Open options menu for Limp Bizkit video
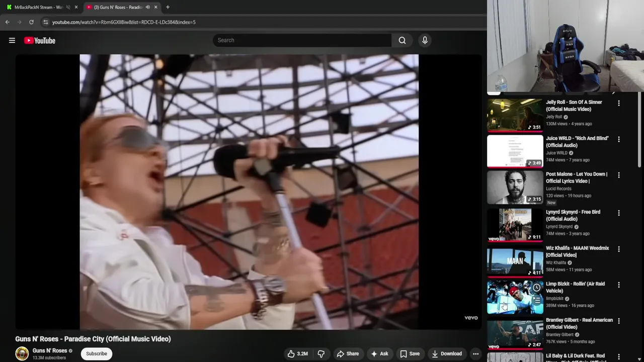Viewport: 644px width, 362px height. [619, 285]
